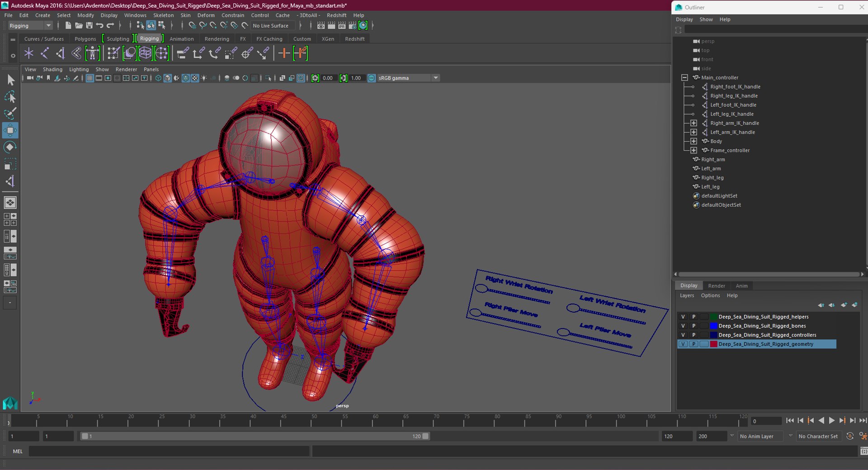Click the bones layer blue color swatch
This screenshot has width=868, height=470.
click(713, 326)
